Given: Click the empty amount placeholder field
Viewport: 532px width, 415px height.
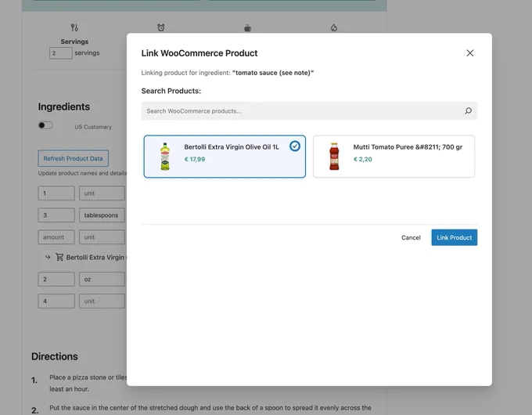Looking at the screenshot, I should 56,237.
